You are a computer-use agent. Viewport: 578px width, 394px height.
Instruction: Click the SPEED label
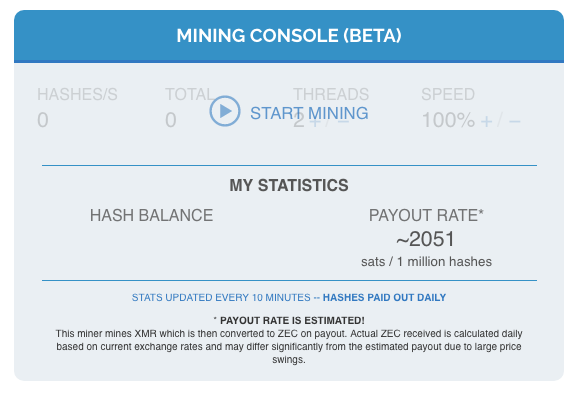coord(448,94)
